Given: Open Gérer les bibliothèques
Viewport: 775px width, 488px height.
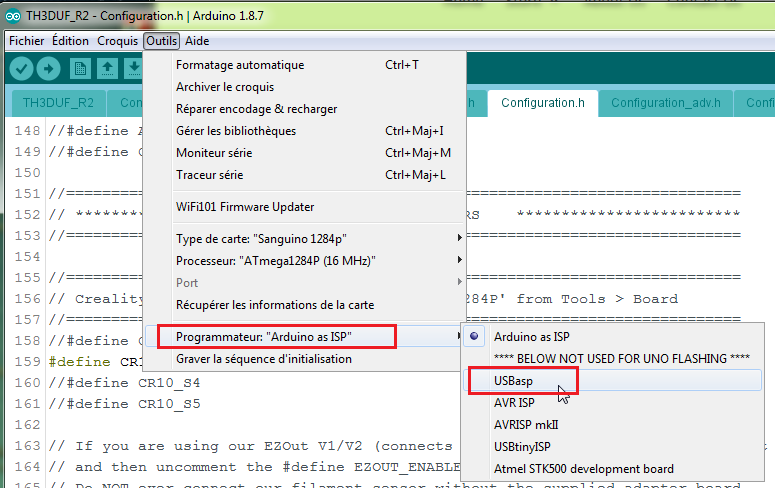Looking at the screenshot, I should click(305, 131).
